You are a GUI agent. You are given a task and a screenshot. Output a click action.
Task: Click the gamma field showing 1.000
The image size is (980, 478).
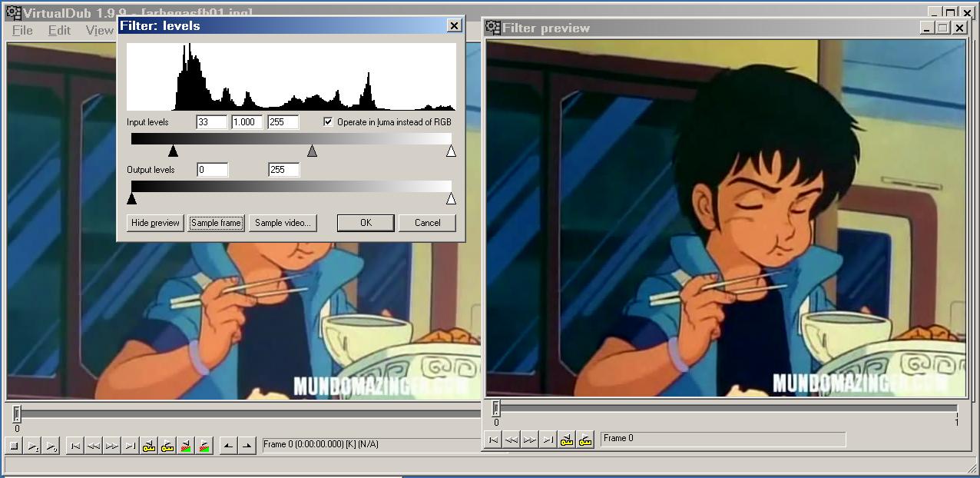(247, 122)
